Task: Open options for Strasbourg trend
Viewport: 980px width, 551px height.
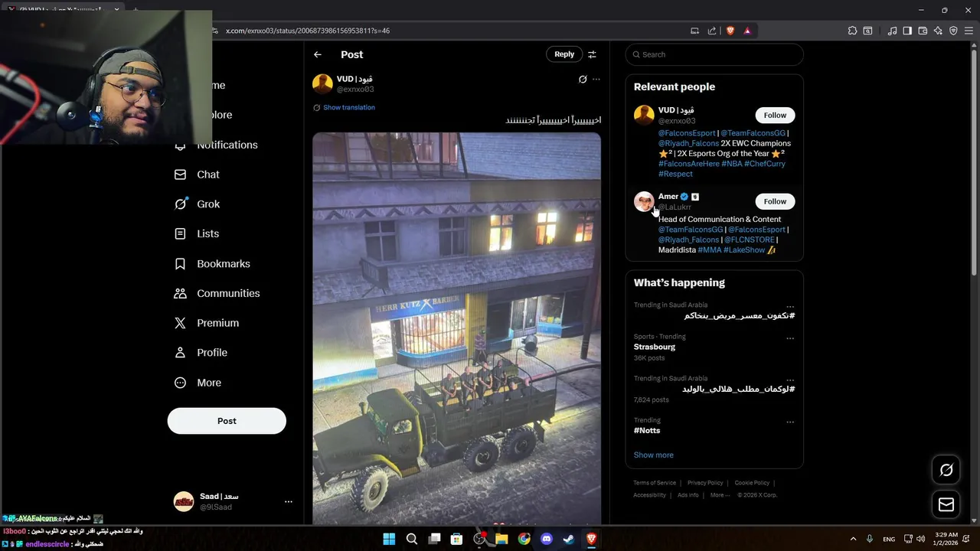Action: tap(790, 338)
